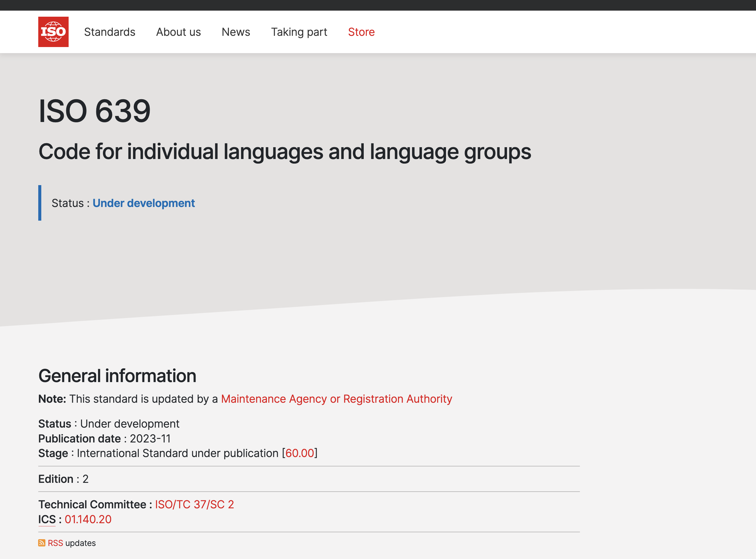Open the Taking part menu

[x=299, y=32]
